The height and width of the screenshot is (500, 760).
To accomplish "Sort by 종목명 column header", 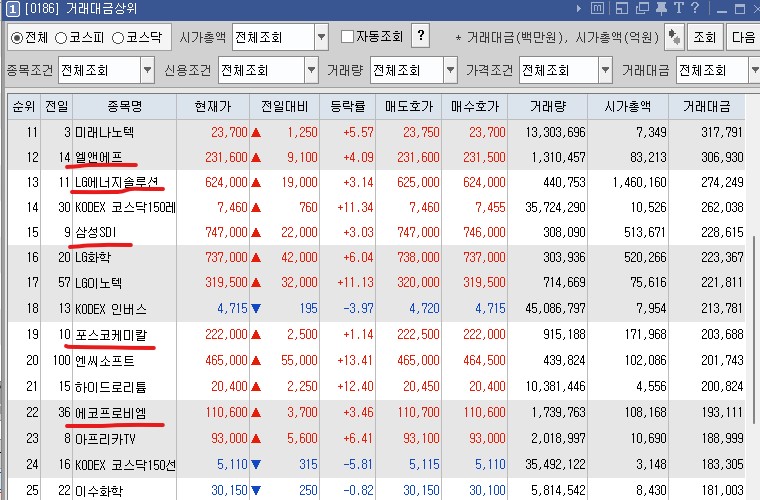I will 125,106.
